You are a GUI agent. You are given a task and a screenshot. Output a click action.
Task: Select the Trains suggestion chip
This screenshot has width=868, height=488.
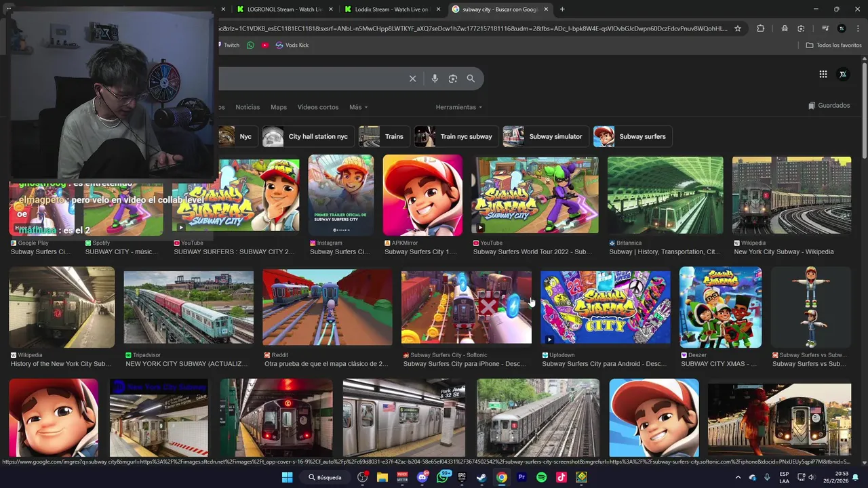(x=384, y=136)
